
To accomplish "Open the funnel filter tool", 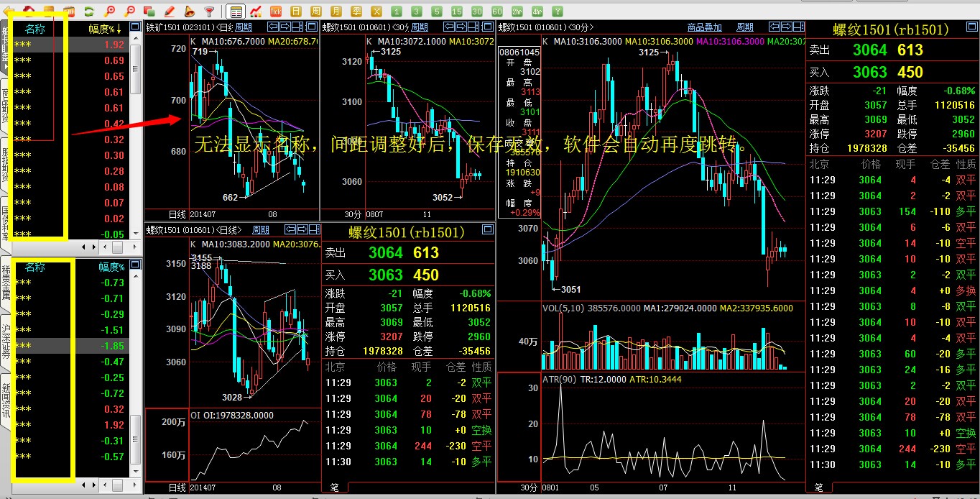I will pyautogui.click(x=209, y=11).
